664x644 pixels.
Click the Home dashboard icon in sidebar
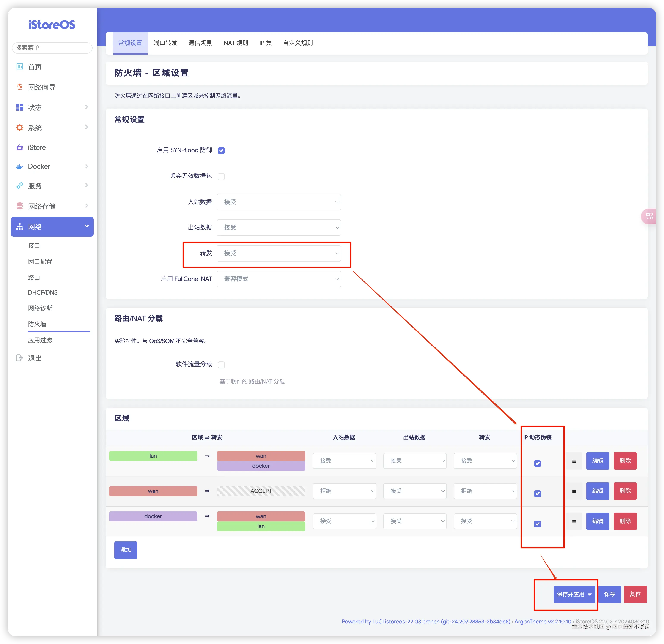tap(20, 66)
